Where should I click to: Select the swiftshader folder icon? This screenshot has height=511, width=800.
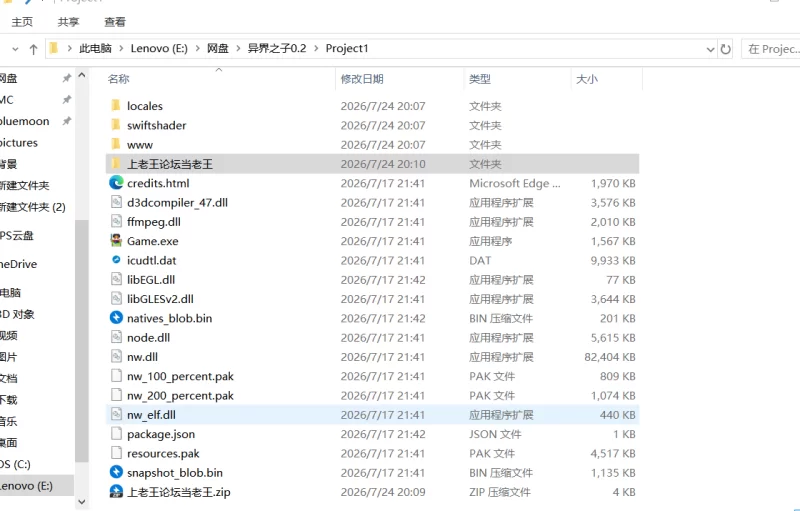point(116,125)
